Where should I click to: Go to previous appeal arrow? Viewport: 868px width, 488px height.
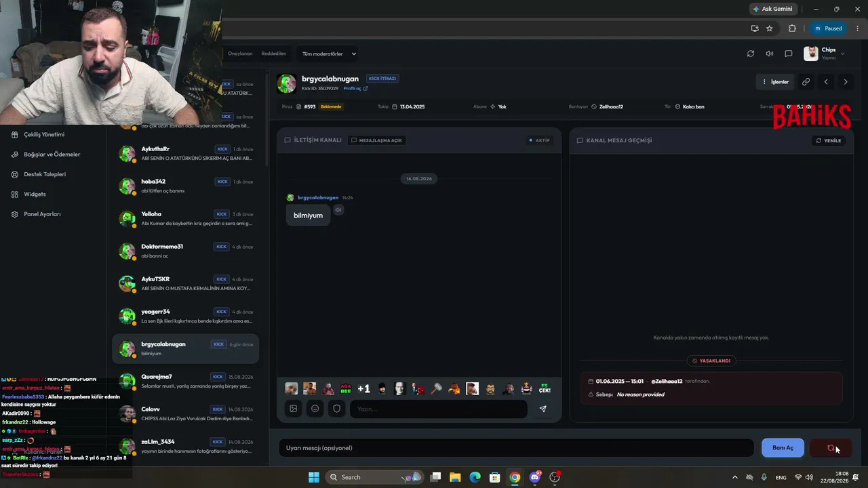click(825, 82)
